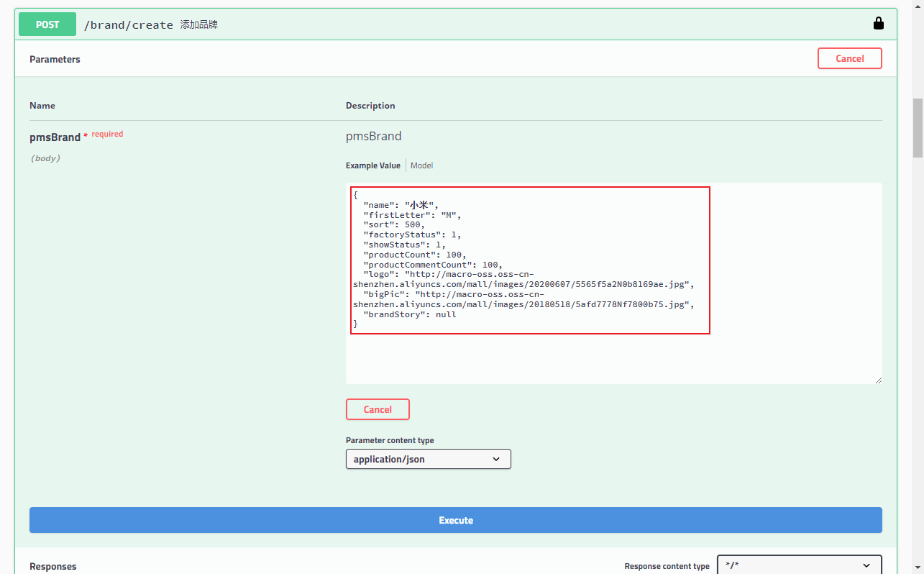Screen dimensions: 924x574
Task: Click the green POST method badge
Action: 47,24
